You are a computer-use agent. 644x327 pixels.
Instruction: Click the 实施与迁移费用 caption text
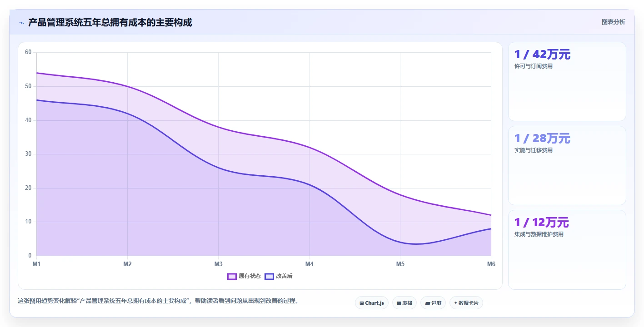pos(533,150)
